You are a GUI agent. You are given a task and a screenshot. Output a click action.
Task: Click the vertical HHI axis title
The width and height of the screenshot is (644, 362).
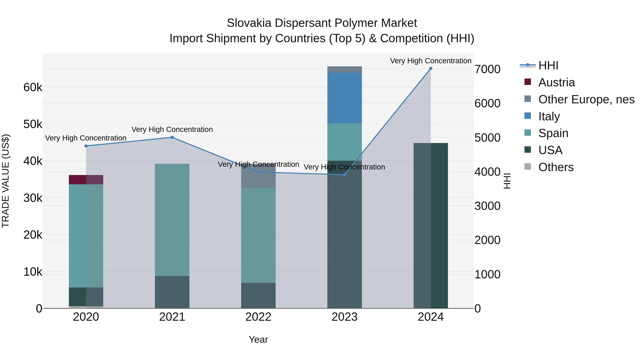[x=507, y=181]
